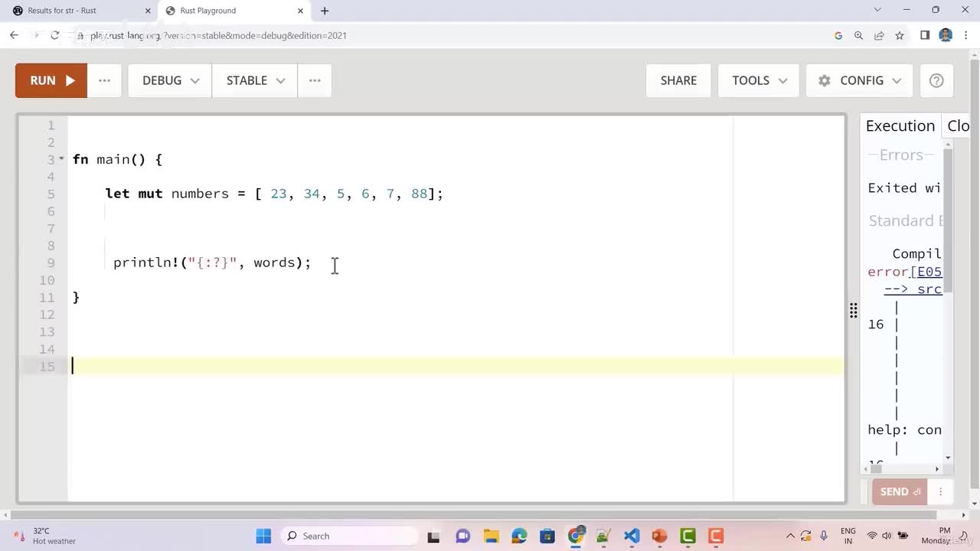Switch to the 'Clo' output tab
The height and width of the screenshot is (551, 980).
[x=958, y=126]
